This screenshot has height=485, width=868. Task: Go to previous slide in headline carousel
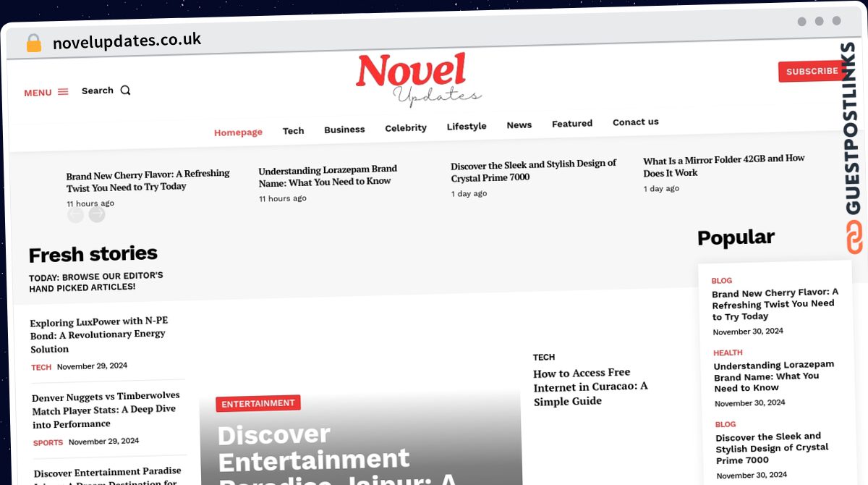75,215
